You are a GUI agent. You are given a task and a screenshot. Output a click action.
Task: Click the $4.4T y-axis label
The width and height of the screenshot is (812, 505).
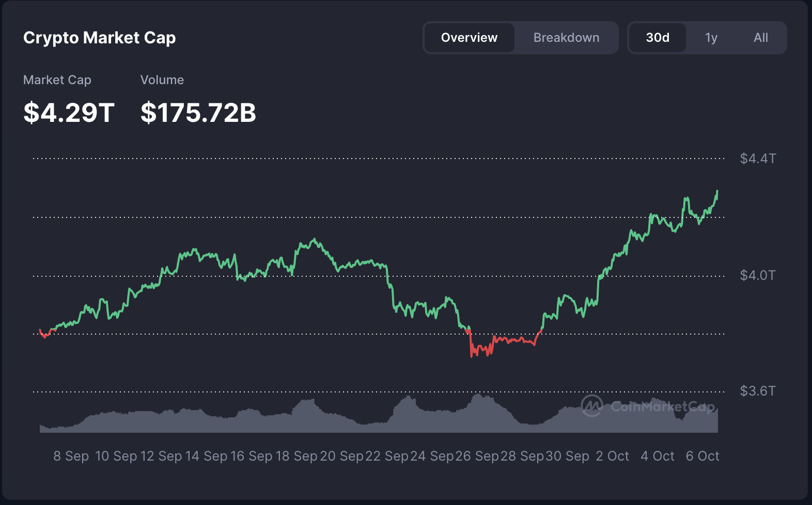click(757, 159)
